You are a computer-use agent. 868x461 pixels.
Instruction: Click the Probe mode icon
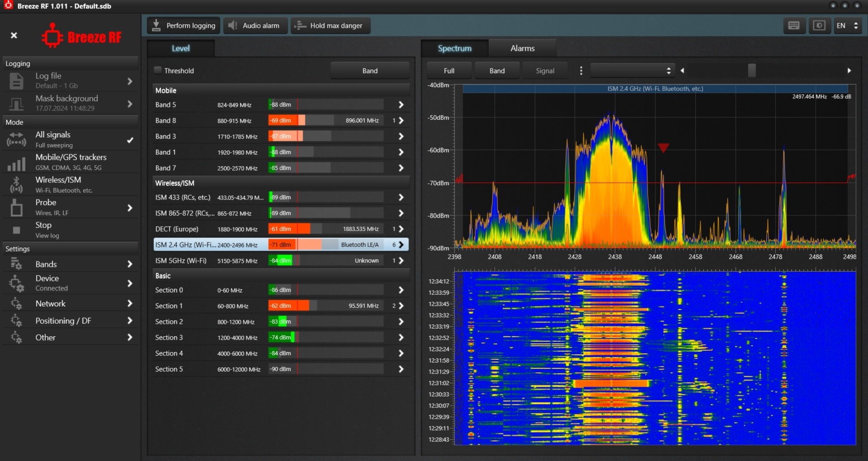point(16,207)
